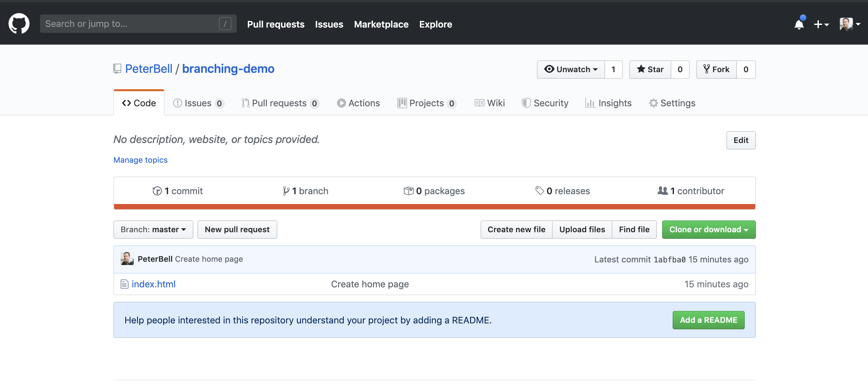Screen dimensions: 868x389
Task: Switch to the Security tab
Action: pyautogui.click(x=545, y=103)
